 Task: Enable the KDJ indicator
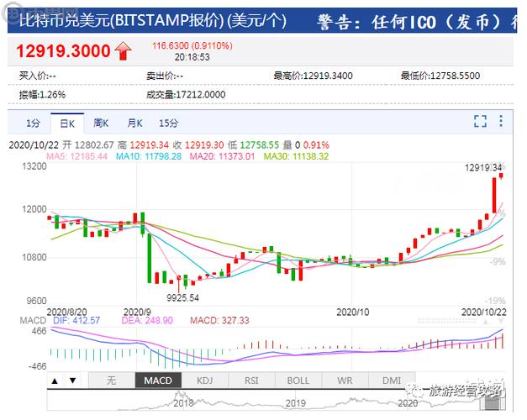pos(205,381)
